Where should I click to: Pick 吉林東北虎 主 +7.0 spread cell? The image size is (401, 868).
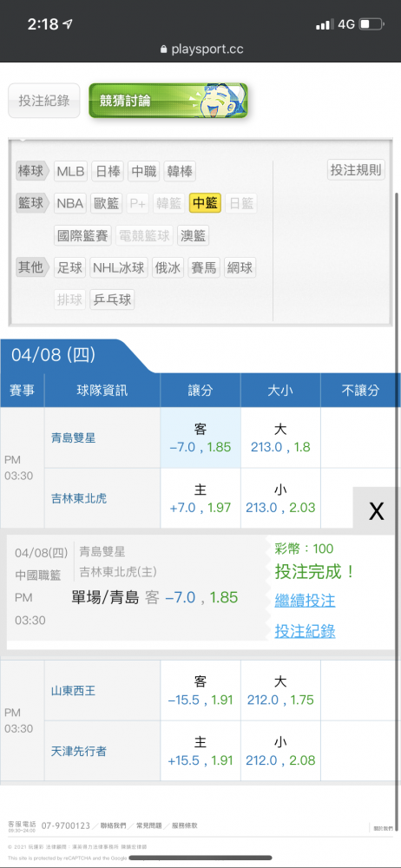[x=200, y=498]
